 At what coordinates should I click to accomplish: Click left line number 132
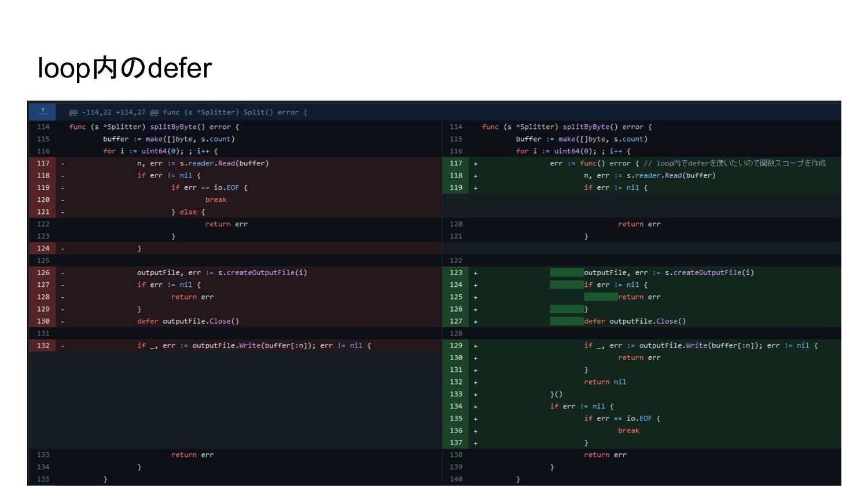[x=43, y=346]
